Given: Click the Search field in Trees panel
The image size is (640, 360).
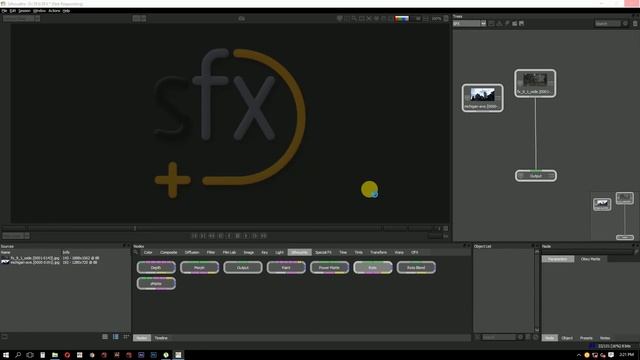Looking at the screenshot, I should (x=607, y=24).
